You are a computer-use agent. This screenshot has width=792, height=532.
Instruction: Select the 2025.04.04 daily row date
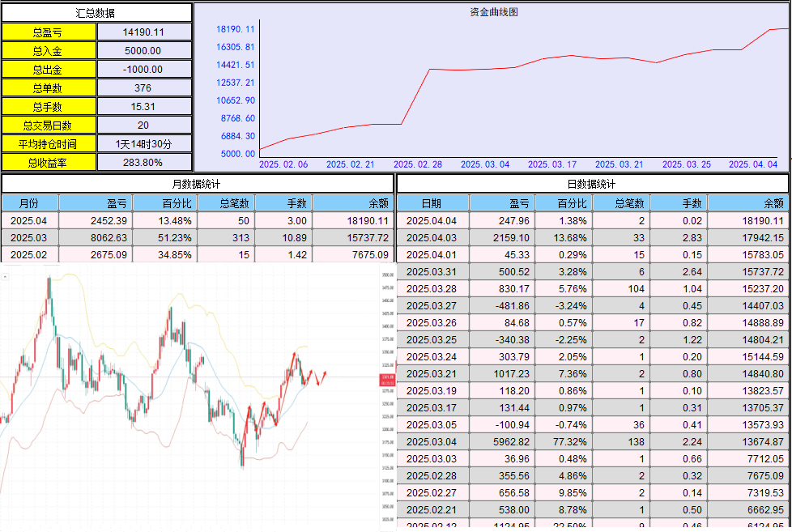point(432,221)
